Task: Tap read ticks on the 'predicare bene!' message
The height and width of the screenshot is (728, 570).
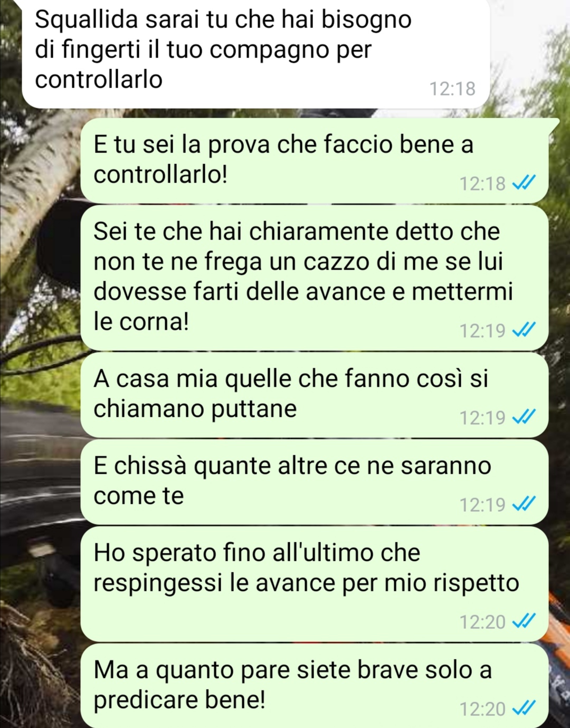Action: point(524,709)
